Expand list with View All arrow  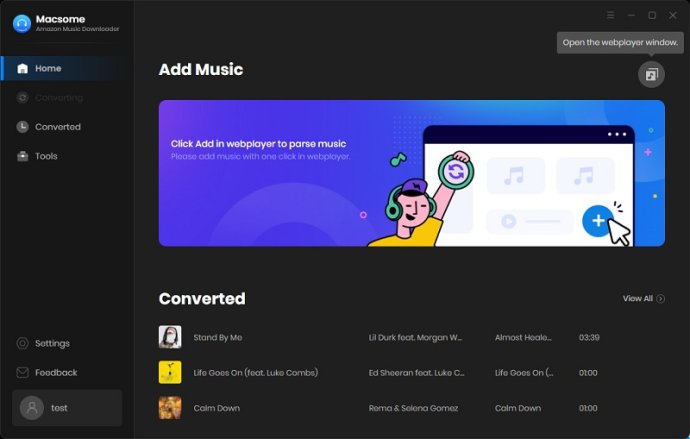coord(661,299)
